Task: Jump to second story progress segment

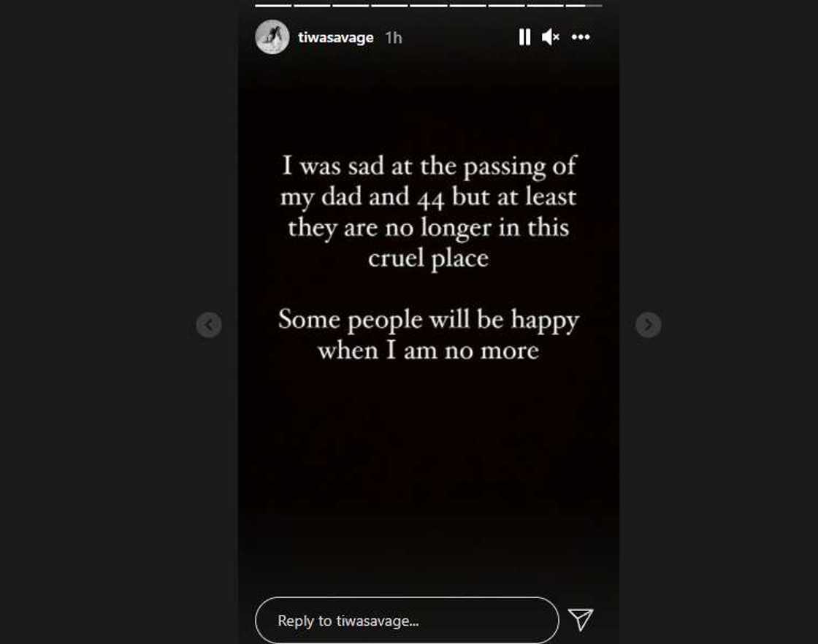Action: click(312, 5)
